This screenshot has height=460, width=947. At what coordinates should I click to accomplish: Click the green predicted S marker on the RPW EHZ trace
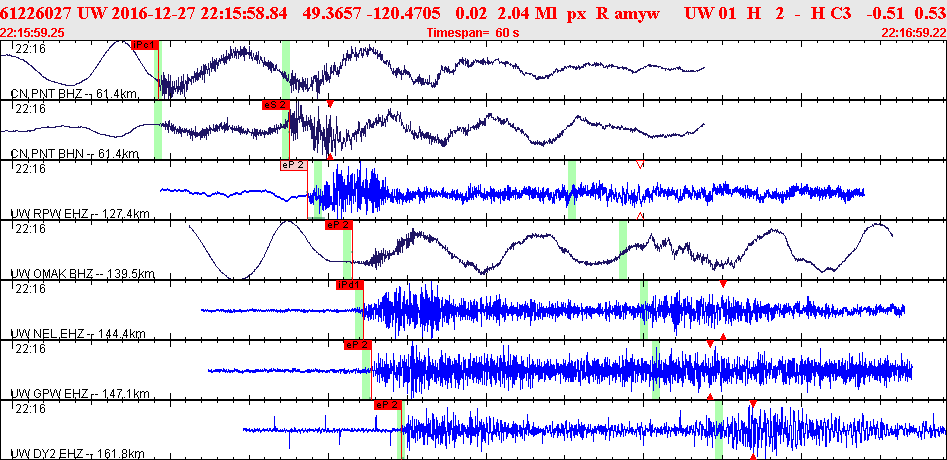tap(572, 190)
